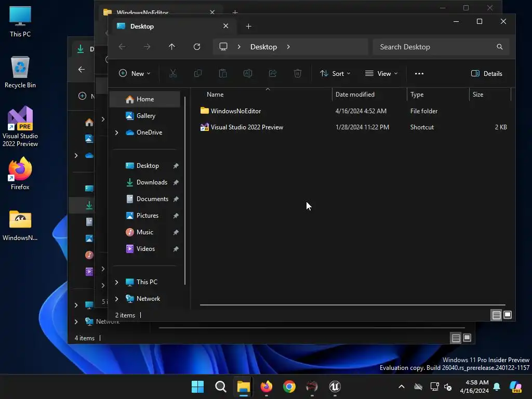Show hidden tray icons chevron
This screenshot has width=532, height=399.
click(402, 387)
